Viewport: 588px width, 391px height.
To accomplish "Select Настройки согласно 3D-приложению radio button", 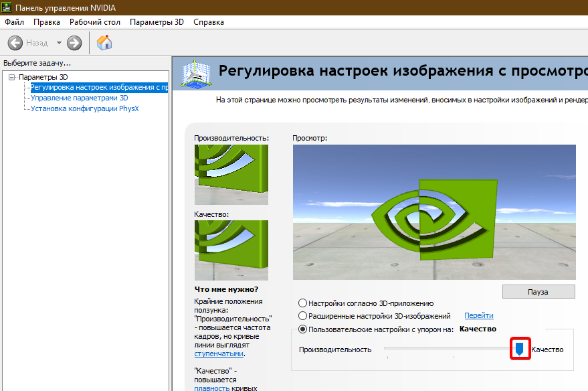I will pyautogui.click(x=302, y=303).
